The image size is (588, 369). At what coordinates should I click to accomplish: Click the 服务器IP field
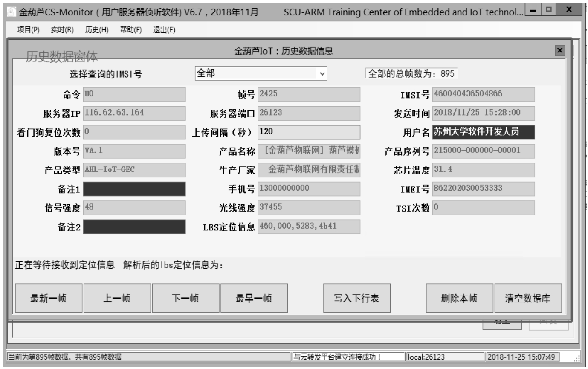(x=134, y=113)
